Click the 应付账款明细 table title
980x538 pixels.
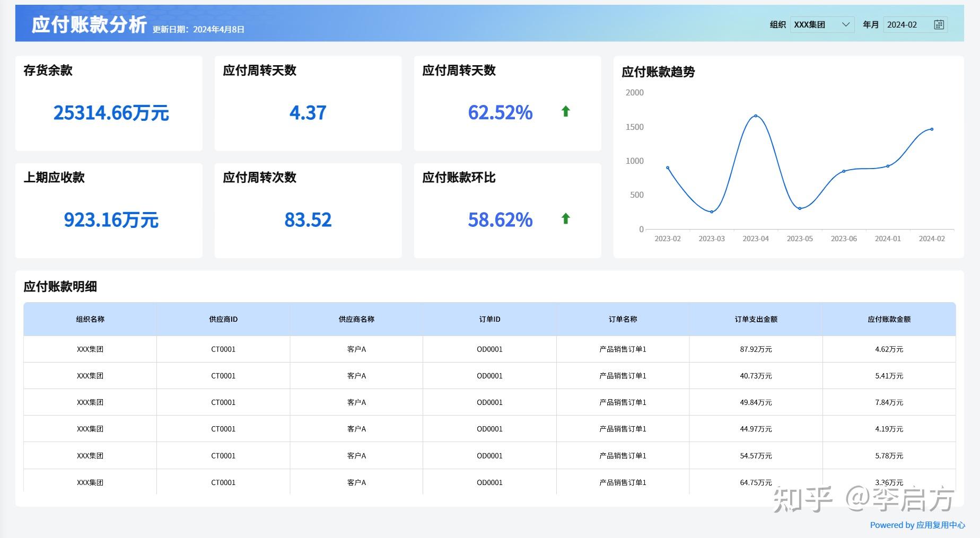click(x=60, y=287)
